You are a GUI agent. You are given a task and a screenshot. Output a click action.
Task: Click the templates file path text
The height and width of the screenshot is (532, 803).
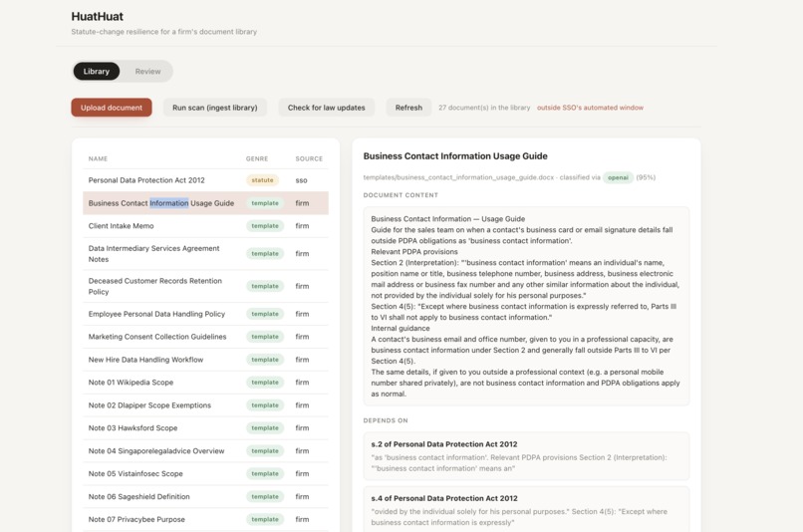458,177
